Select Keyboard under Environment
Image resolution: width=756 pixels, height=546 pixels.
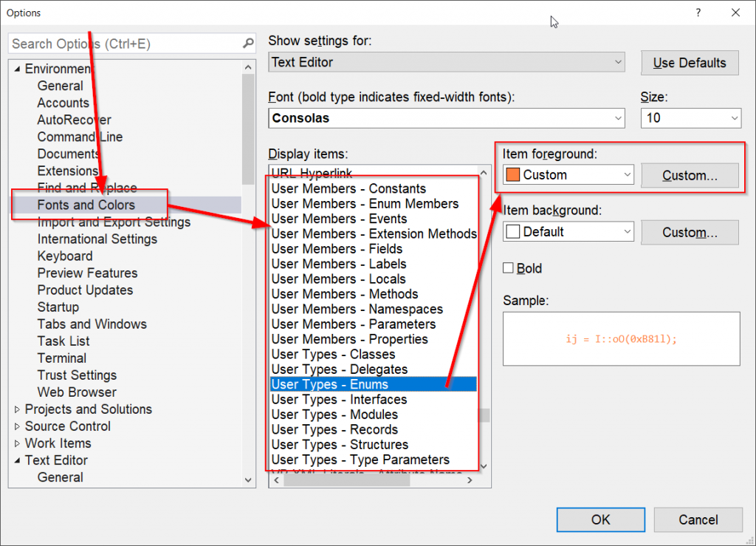click(65, 256)
